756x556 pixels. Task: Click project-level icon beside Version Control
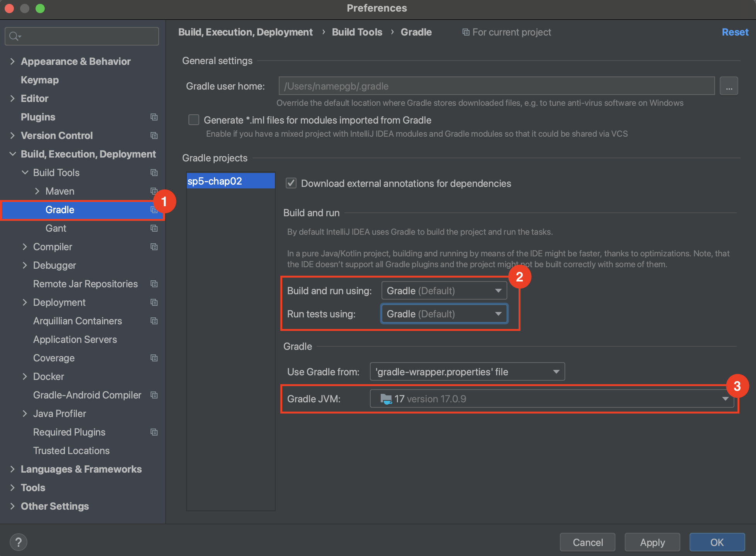tap(154, 136)
